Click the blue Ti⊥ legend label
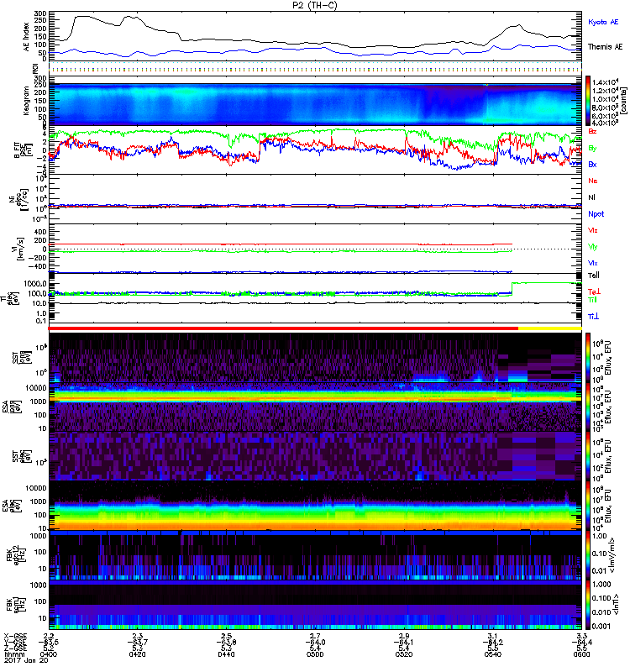 pyautogui.click(x=593, y=317)
